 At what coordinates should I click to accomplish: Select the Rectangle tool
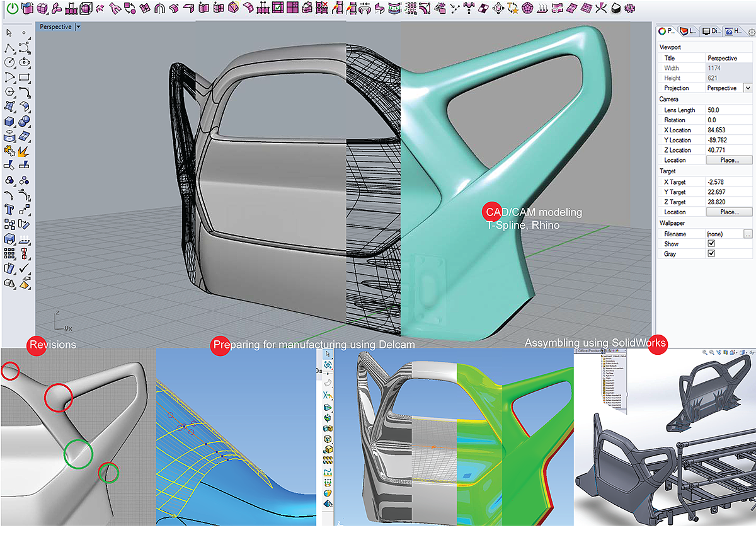tap(25, 78)
